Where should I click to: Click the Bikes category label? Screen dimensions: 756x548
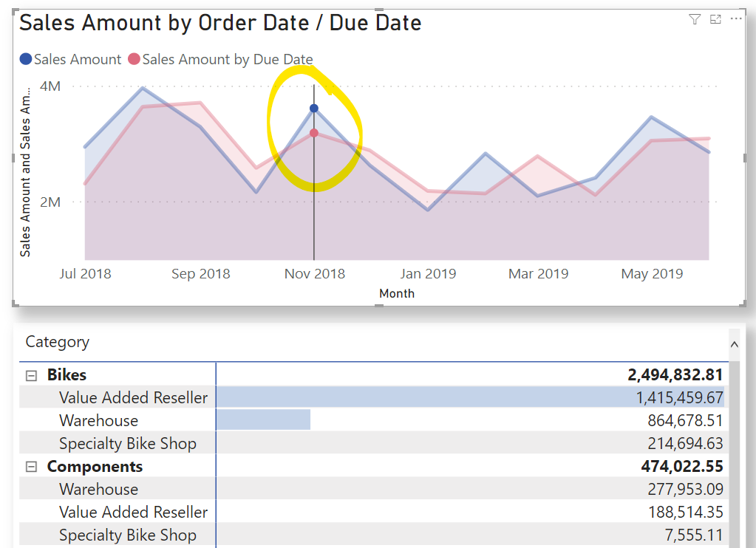(x=67, y=375)
